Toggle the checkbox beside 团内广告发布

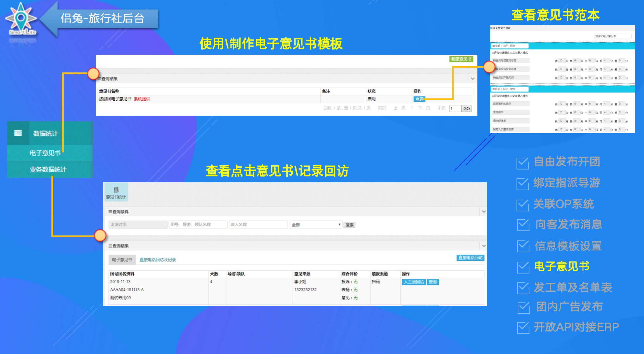tap(524, 308)
